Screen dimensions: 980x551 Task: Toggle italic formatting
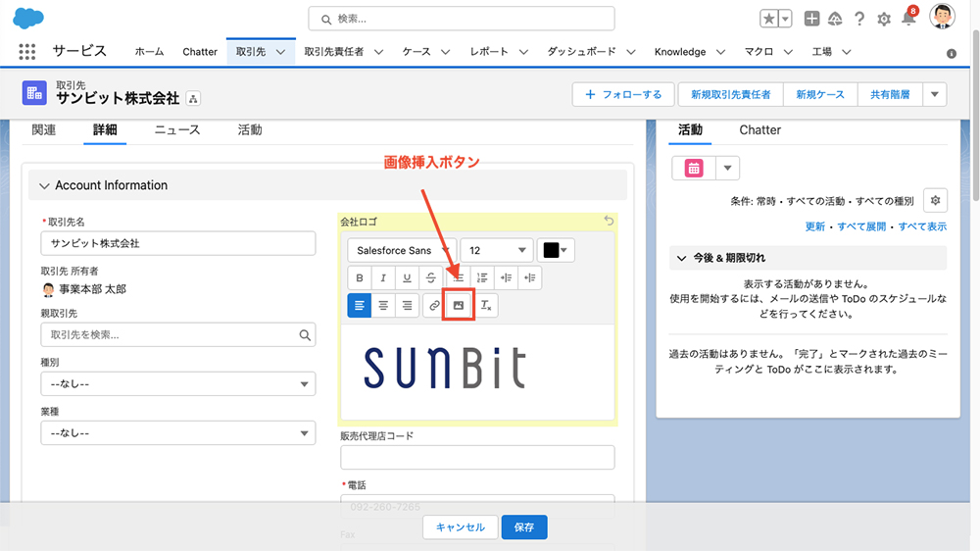(383, 277)
